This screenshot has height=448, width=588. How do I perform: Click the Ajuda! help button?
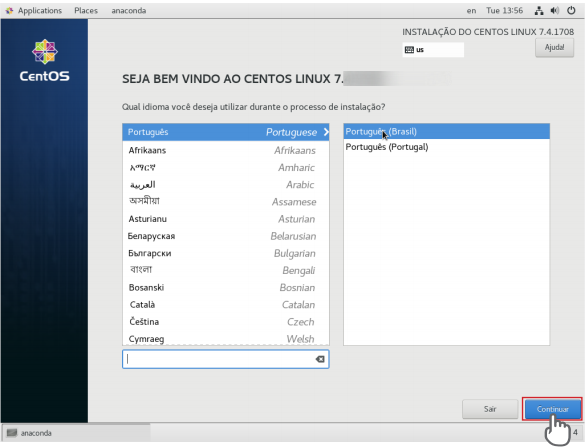[x=554, y=48]
